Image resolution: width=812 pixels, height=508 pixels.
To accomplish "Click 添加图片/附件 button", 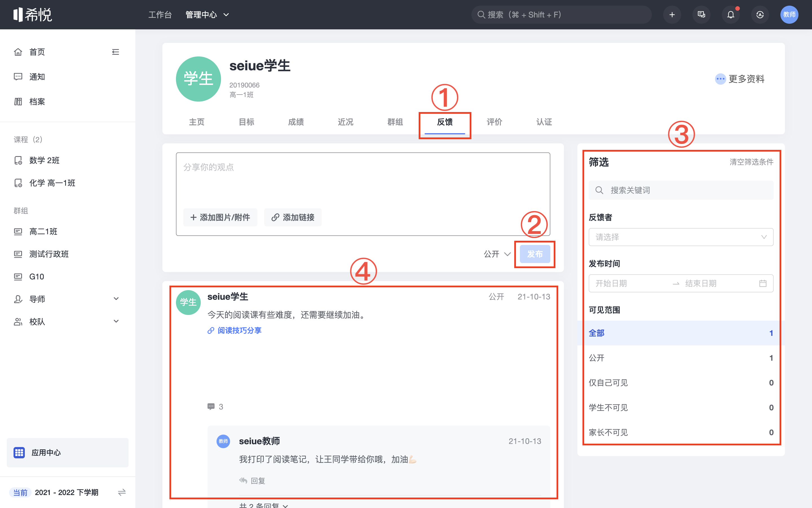I will tap(220, 217).
